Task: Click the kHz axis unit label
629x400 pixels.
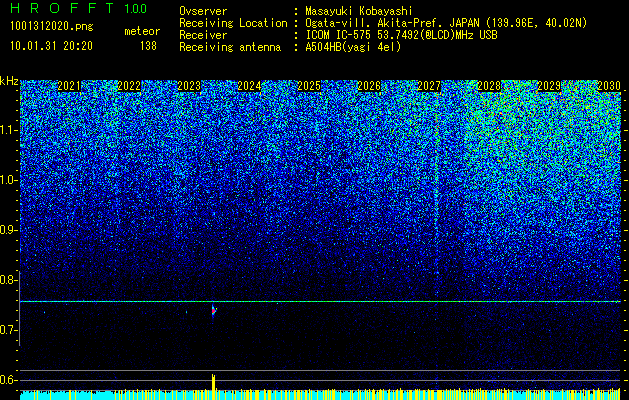Action: pyautogui.click(x=9, y=81)
